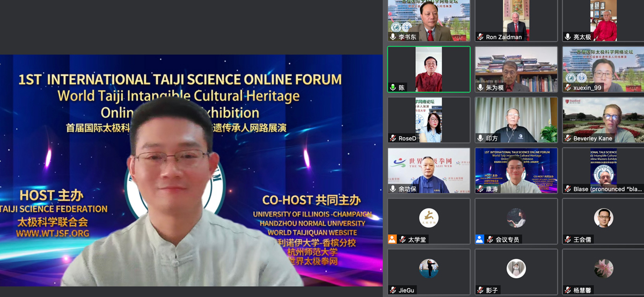Click the WWW.WTJSF.ORG text in main video

[53, 233]
